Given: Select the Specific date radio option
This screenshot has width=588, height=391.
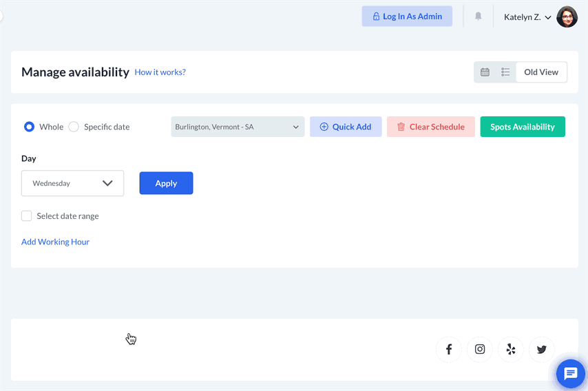Looking at the screenshot, I should tap(74, 127).
